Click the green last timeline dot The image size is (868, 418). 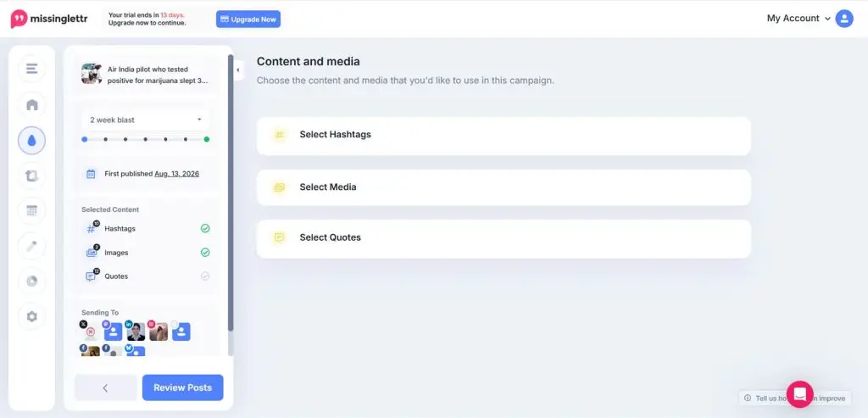pyautogui.click(x=207, y=140)
